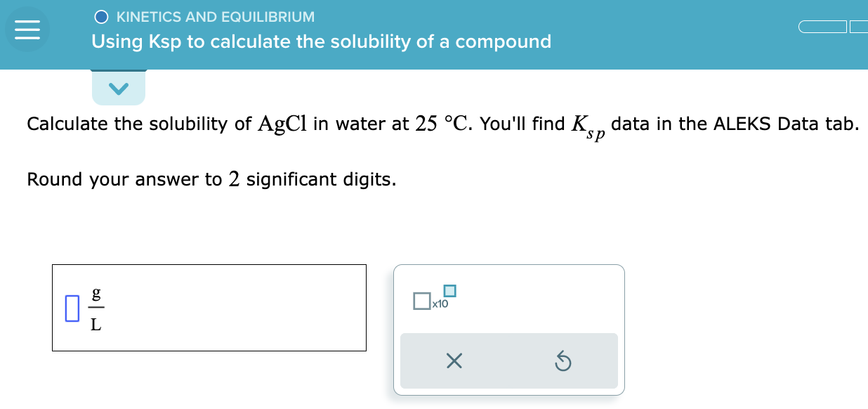Viewport: 868px width, 409px height.
Task: Click the base number box of the x10 control
Action: click(x=421, y=301)
